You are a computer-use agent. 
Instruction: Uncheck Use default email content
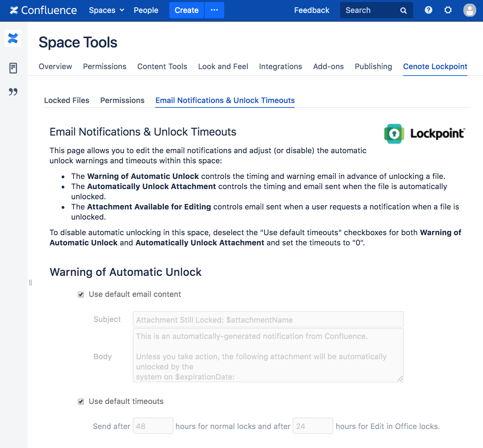[x=81, y=294]
